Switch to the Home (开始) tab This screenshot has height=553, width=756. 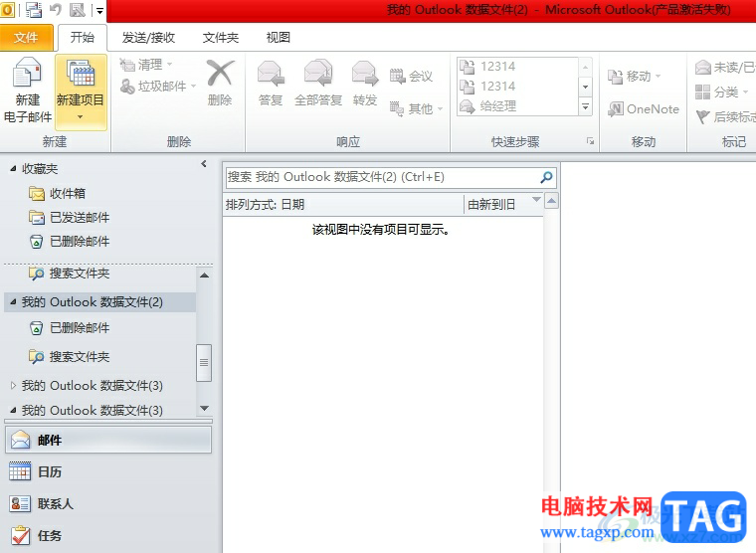click(x=83, y=37)
